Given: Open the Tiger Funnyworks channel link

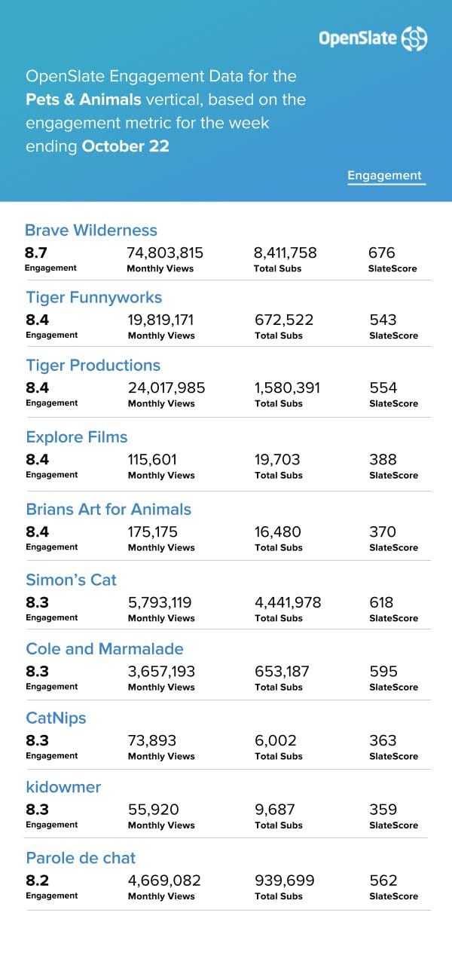Looking at the screenshot, I should (94, 297).
